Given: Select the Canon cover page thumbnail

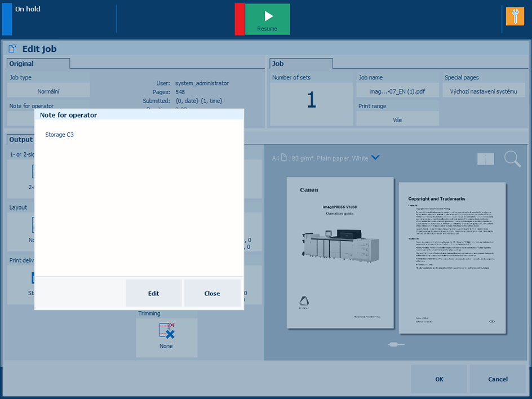Looking at the screenshot, I should pyautogui.click(x=340, y=252).
